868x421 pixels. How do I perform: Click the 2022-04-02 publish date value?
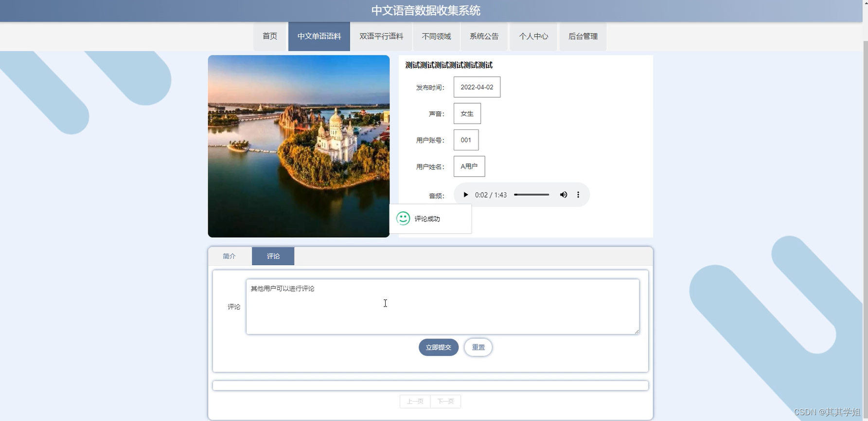pyautogui.click(x=477, y=87)
